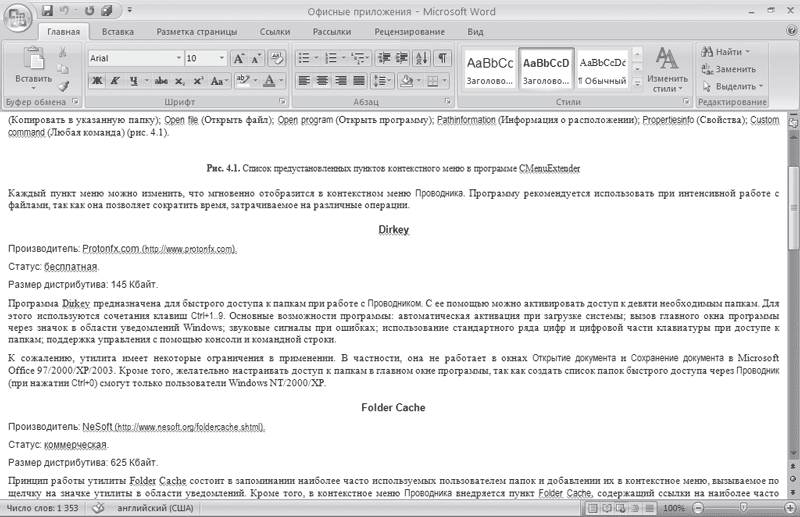Image resolution: width=800 pixels, height=517 pixels.
Task: Click the Office button orb
Action: coord(17,18)
